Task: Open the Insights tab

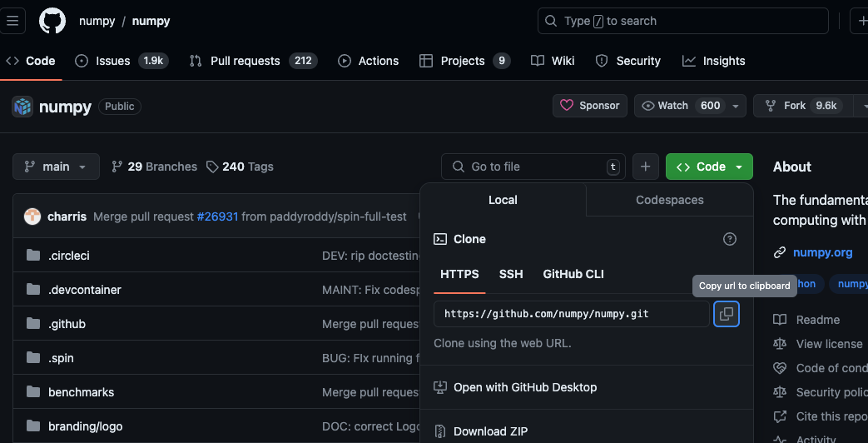Action: pos(713,61)
